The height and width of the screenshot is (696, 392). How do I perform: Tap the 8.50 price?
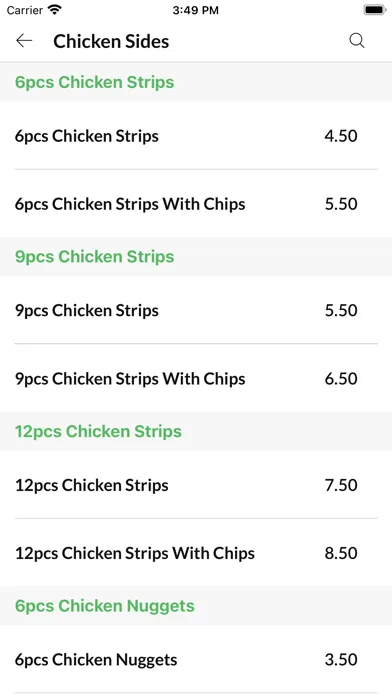point(341,553)
